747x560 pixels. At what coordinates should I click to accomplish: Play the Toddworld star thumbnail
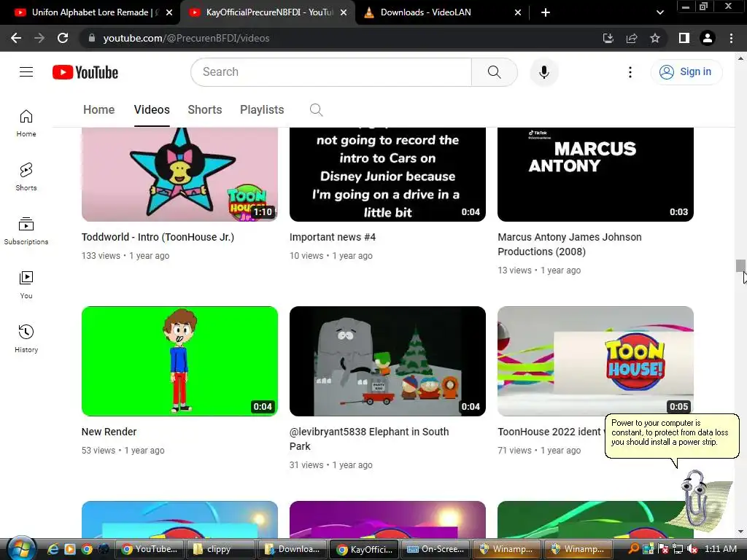(x=179, y=174)
